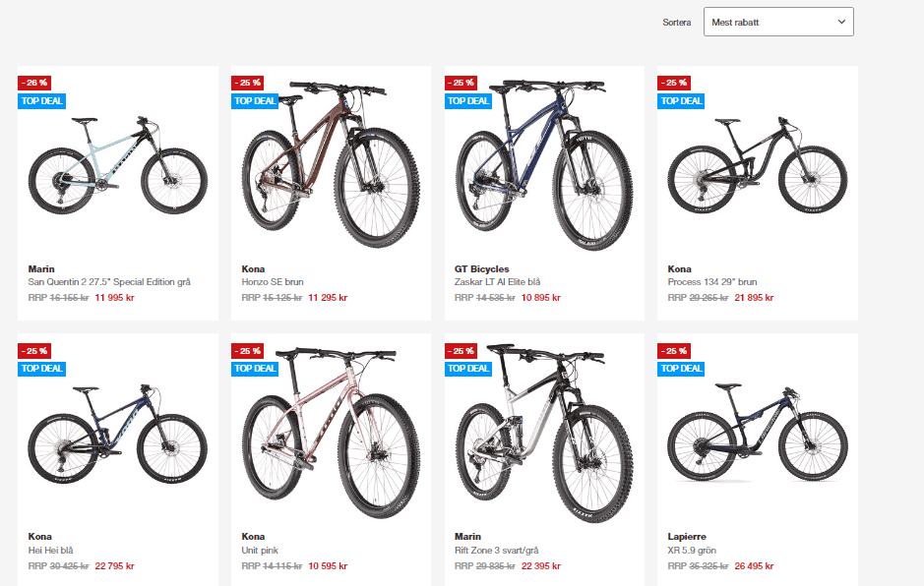Open the Zaskar LT Al Elite blå link
Viewport: 924px width, 586px height.
497,282
